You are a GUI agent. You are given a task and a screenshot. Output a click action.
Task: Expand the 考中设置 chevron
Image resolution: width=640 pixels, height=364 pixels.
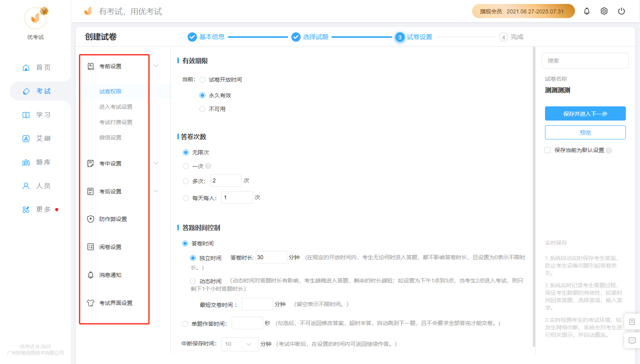156,163
